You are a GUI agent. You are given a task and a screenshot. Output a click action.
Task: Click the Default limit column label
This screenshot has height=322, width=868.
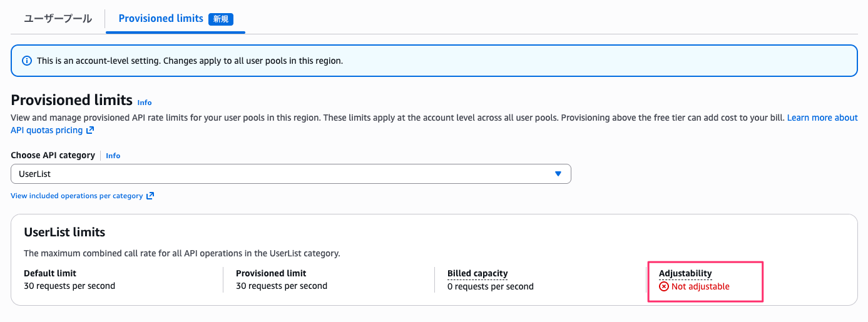(50, 273)
